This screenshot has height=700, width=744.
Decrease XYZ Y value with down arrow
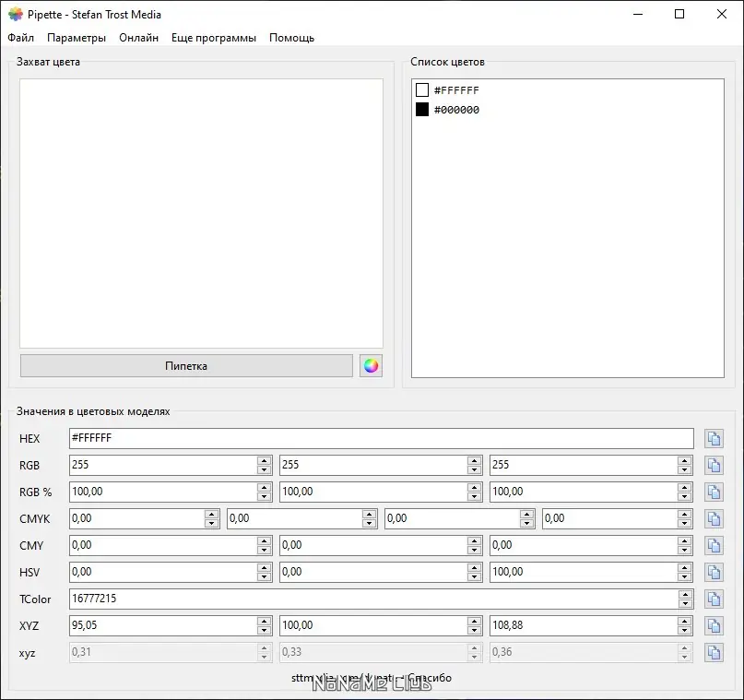(x=475, y=631)
